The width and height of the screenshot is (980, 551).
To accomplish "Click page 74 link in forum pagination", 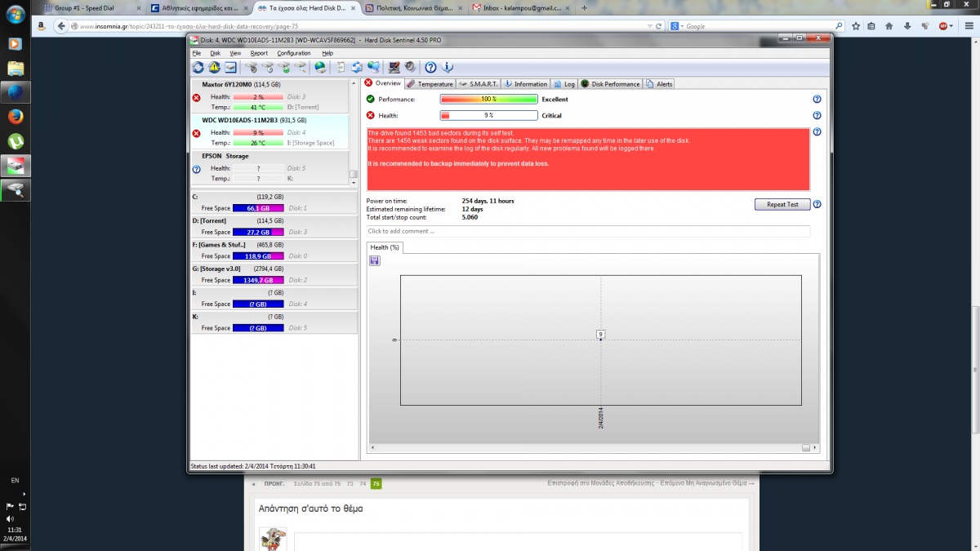I will click(x=362, y=483).
